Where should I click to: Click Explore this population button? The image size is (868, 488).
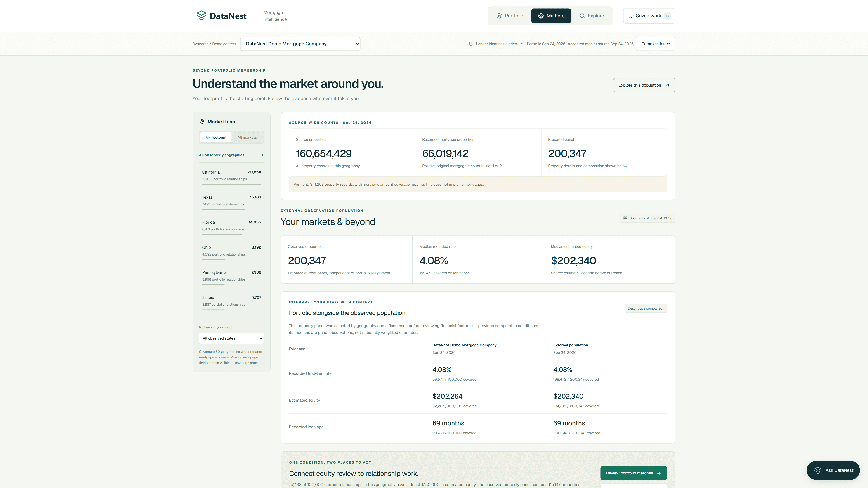click(644, 85)
